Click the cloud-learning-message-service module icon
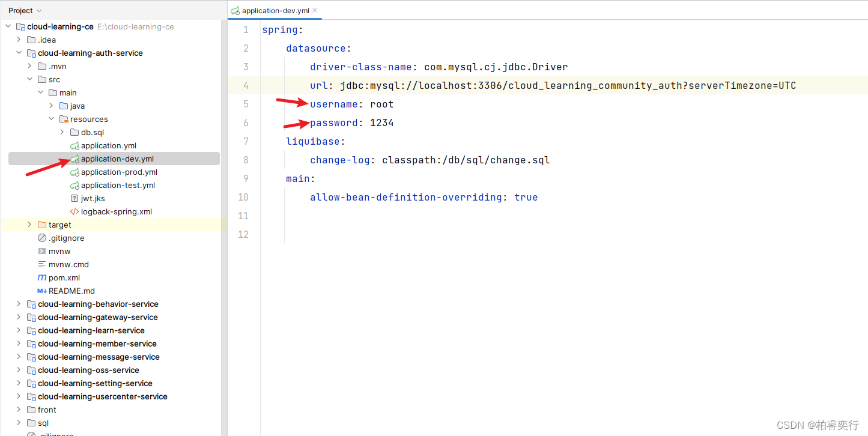Screen dimensions: 868x436 coord(31,357)
